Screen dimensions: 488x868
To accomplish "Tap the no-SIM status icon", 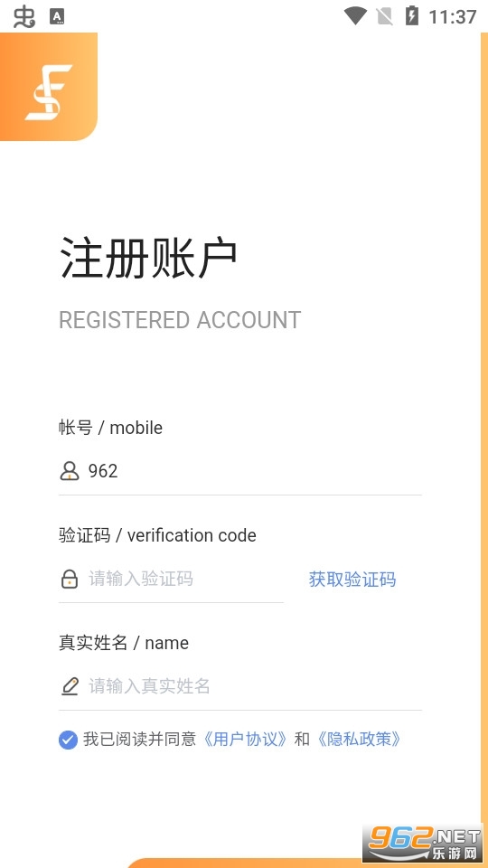I will [385, 16].
